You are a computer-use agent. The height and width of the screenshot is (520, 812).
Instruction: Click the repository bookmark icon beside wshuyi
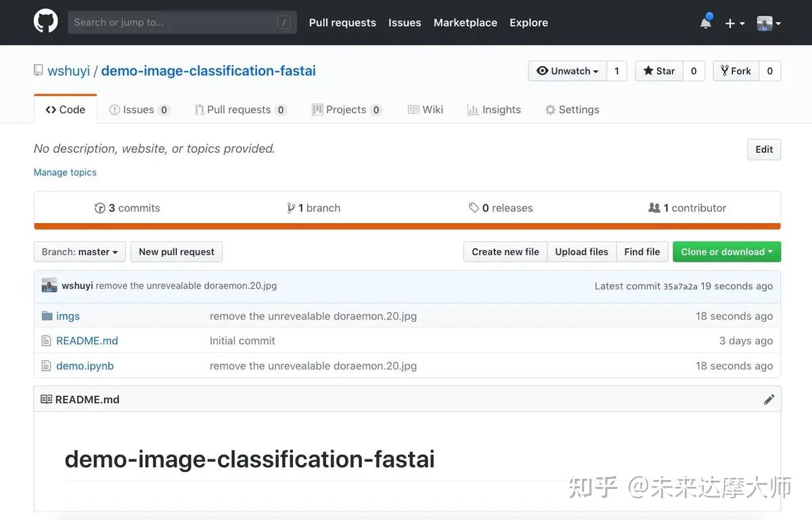pyautogui.click(x=38, y=70)
